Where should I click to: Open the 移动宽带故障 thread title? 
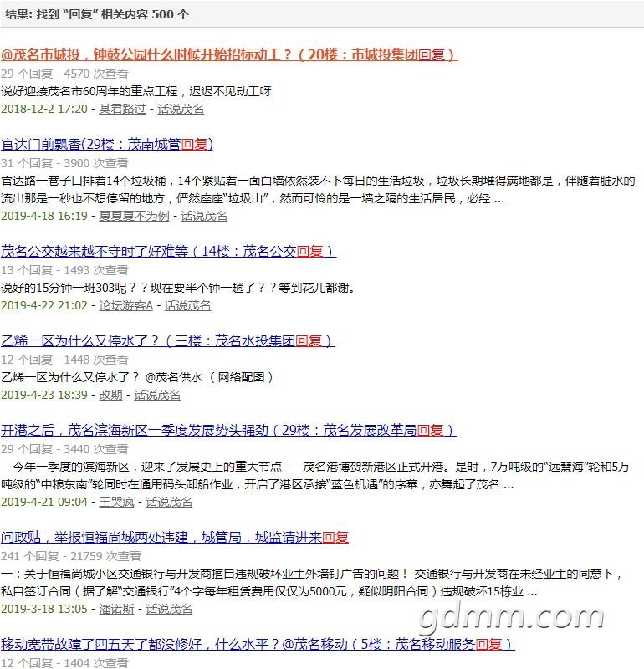[258, 644]
